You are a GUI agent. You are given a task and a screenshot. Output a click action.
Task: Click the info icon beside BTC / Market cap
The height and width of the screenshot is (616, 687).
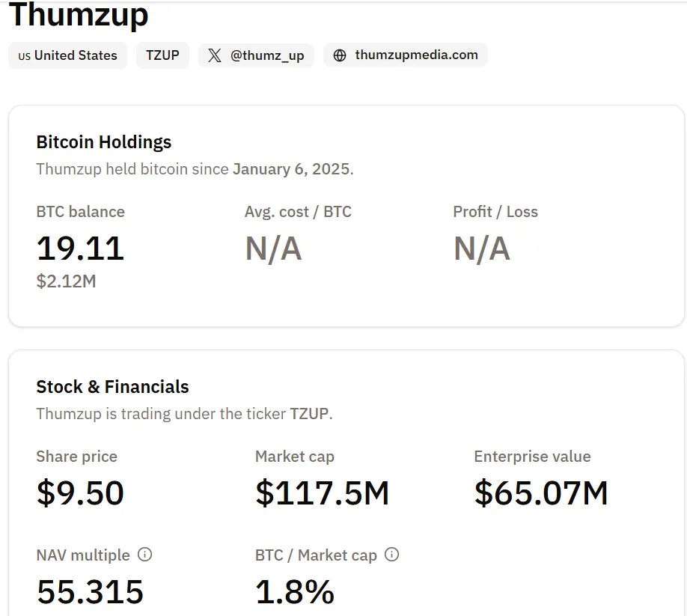[x=391, y=555]
